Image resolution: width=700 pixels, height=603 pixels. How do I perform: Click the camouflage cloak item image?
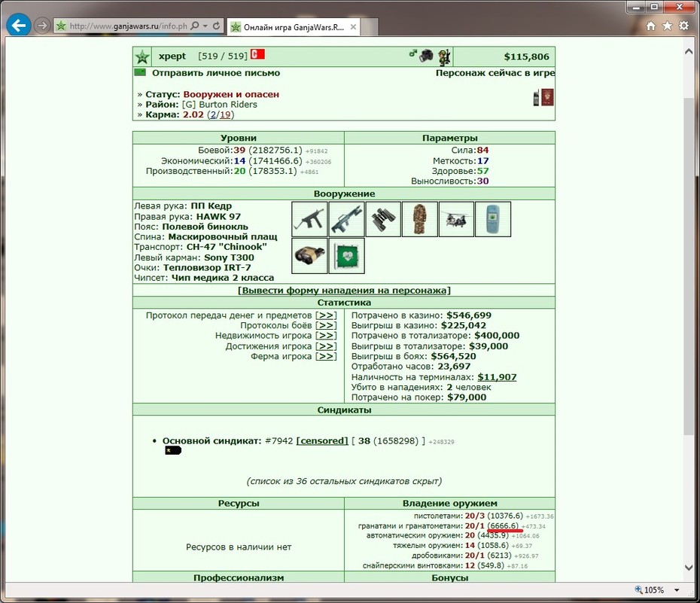pyautogui.click(x=420, y=219)
